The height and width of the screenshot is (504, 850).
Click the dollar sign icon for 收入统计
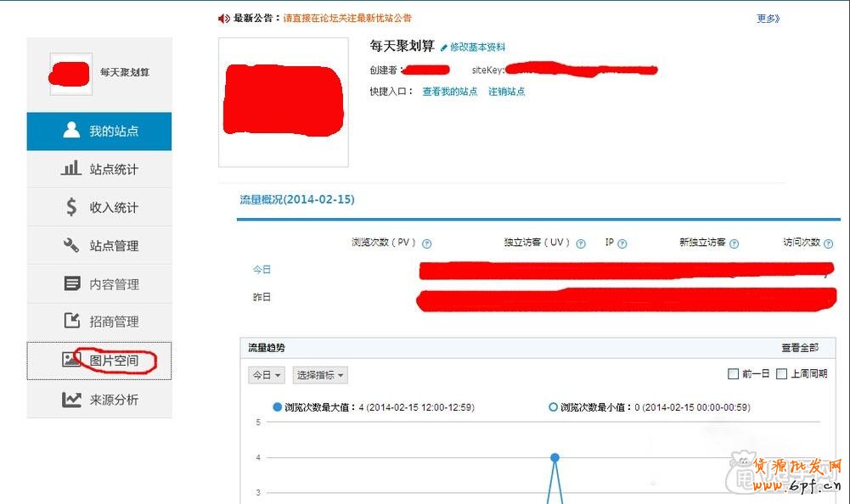coord(71,207)
